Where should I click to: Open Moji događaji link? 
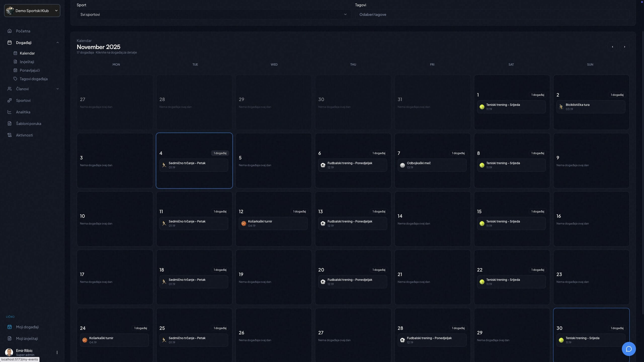27,327
